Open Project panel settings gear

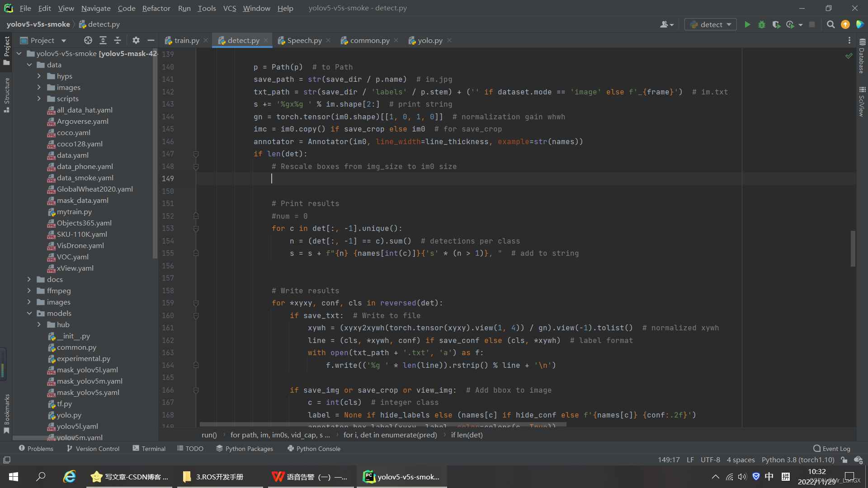(136, 40)
